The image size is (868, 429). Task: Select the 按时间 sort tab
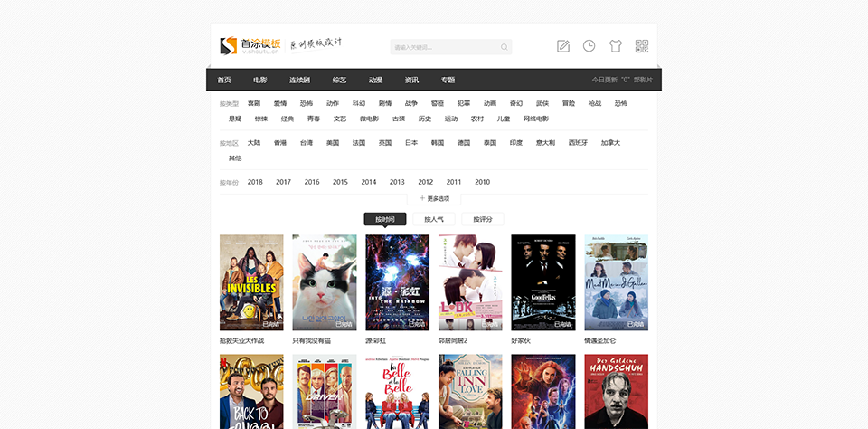pyautogui.click(x=385, y=220)
